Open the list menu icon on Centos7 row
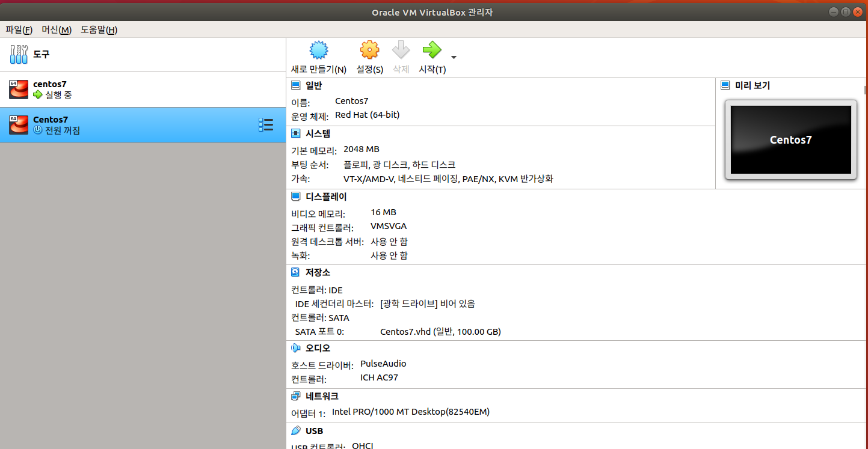The image size is (868, 449). point(265,124)
